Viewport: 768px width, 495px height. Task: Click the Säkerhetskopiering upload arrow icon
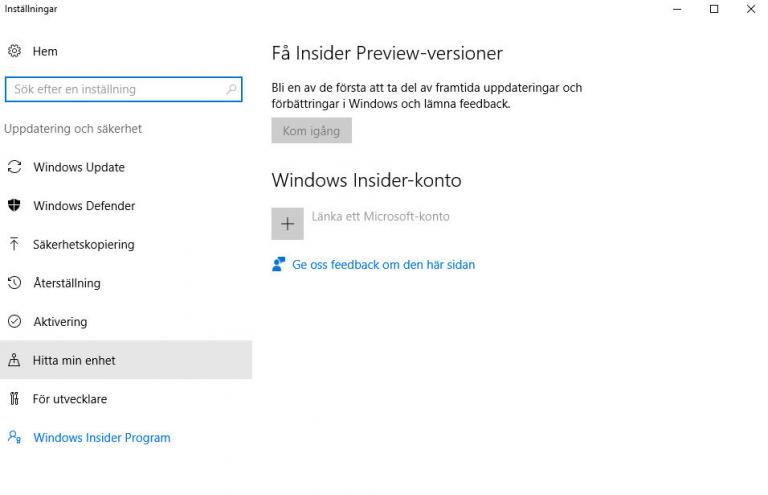tap(14, 244)
